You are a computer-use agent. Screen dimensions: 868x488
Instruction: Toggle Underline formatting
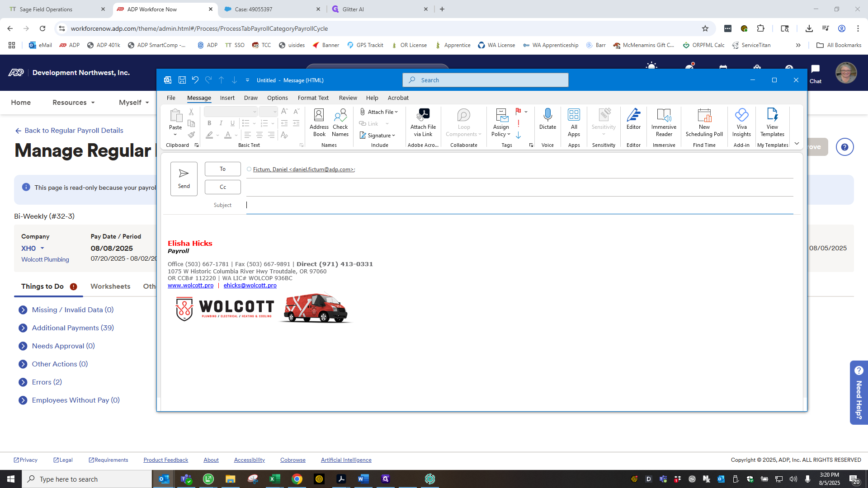click(232, 123)
